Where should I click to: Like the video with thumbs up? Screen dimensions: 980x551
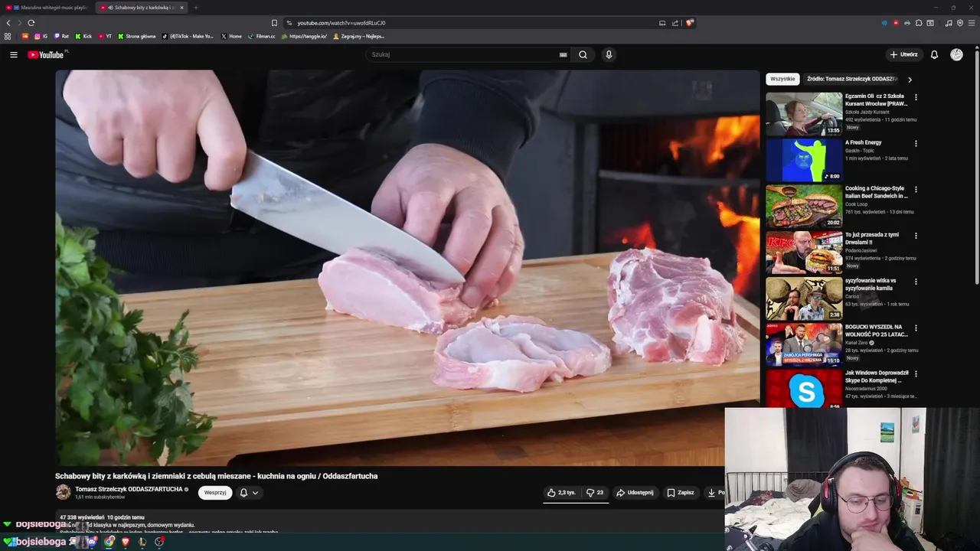click(561, 493)
